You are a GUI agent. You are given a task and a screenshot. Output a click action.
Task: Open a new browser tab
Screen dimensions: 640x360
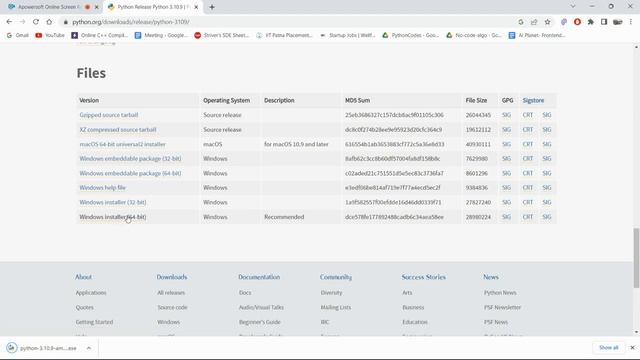point(212,7)
